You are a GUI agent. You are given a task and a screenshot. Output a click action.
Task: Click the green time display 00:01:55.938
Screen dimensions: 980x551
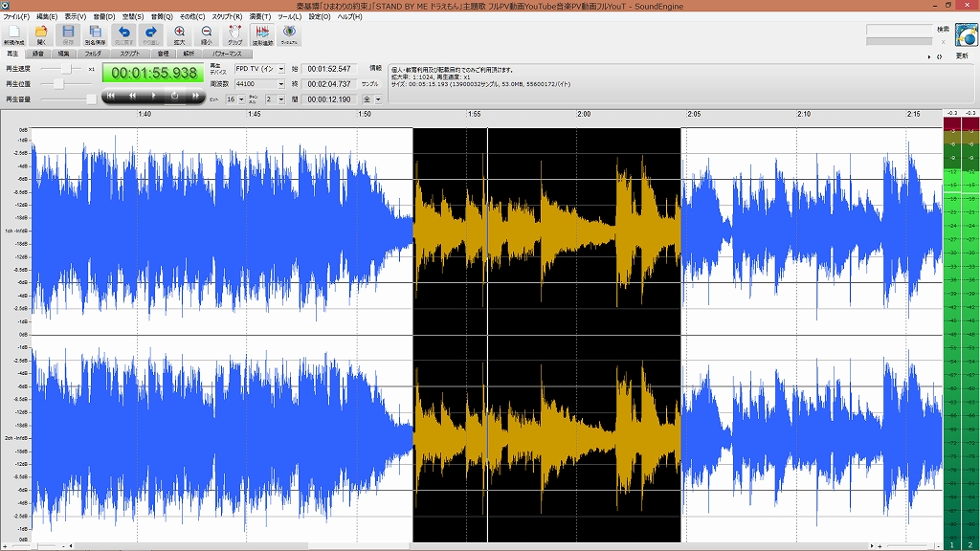click(154, 73)
